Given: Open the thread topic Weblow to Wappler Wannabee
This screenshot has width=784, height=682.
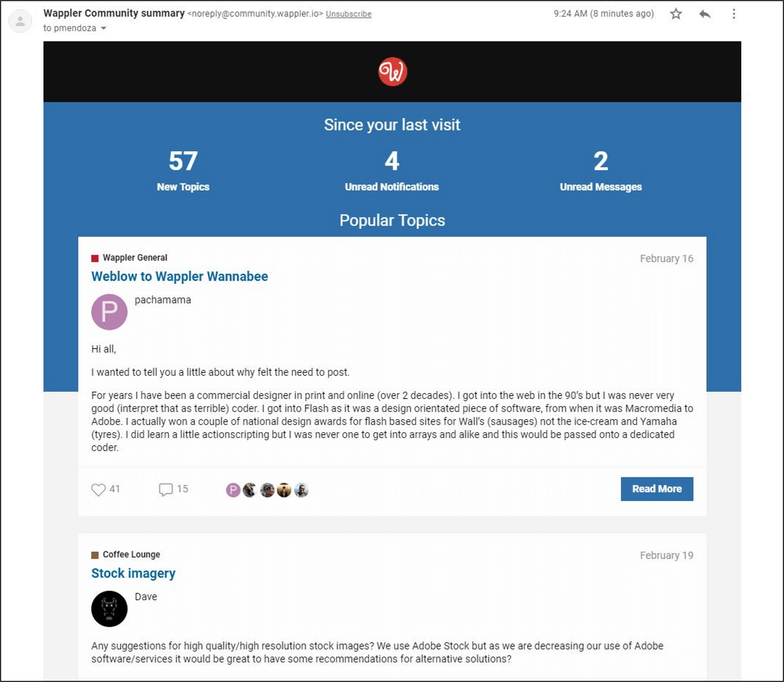Looking at the screenshot, I should (x=179, y=276).
